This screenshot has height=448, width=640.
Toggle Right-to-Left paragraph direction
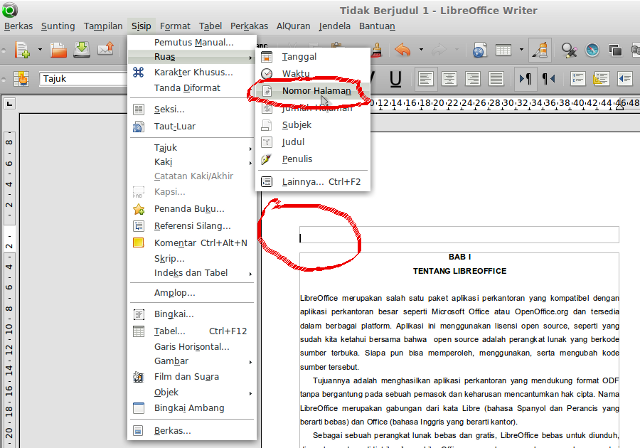point(548,78)
